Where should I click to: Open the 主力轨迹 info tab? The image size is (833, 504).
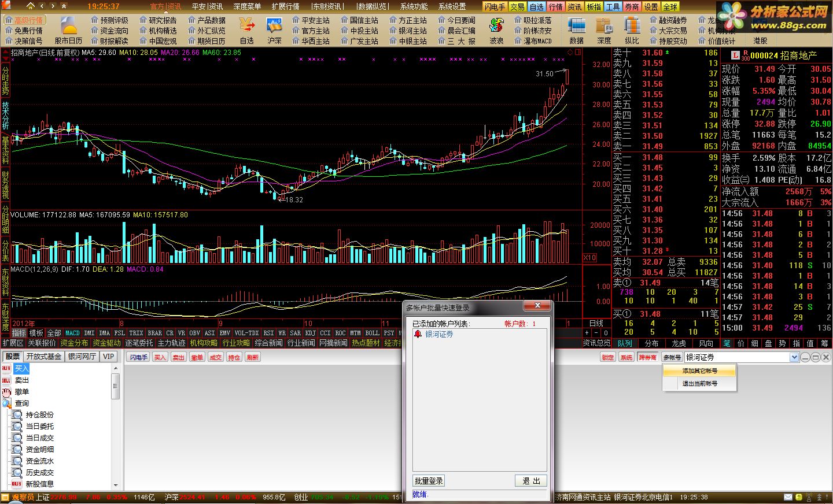coord(171,343)
